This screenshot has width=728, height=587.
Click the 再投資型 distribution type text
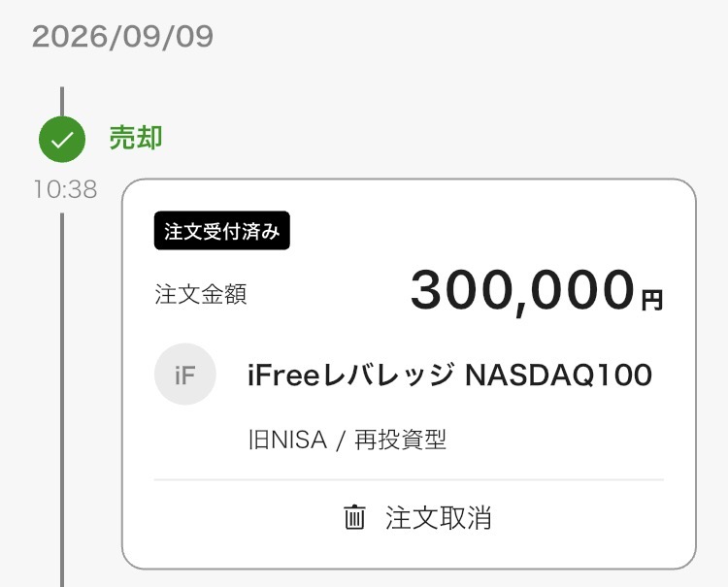(x=400, y=440)
